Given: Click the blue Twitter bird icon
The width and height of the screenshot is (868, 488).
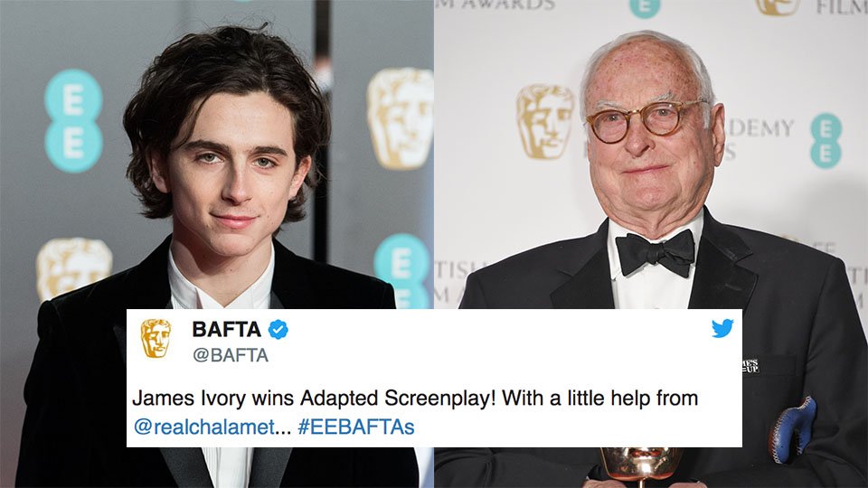Looking at the screenshot, I should [x=722, y=328].
